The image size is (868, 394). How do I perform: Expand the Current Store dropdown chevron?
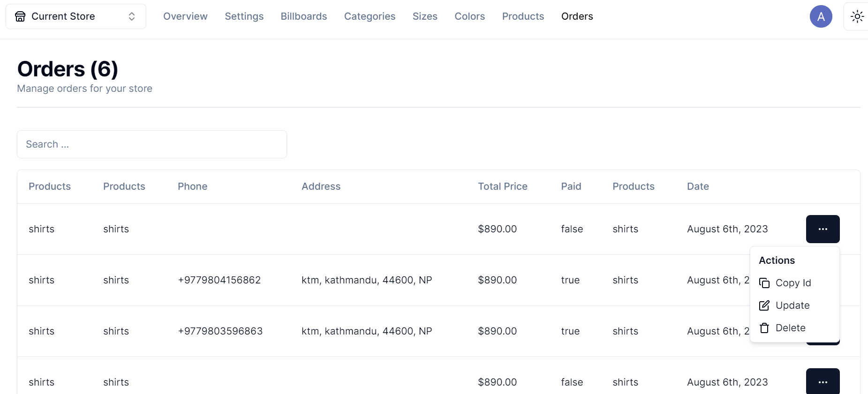132,16
